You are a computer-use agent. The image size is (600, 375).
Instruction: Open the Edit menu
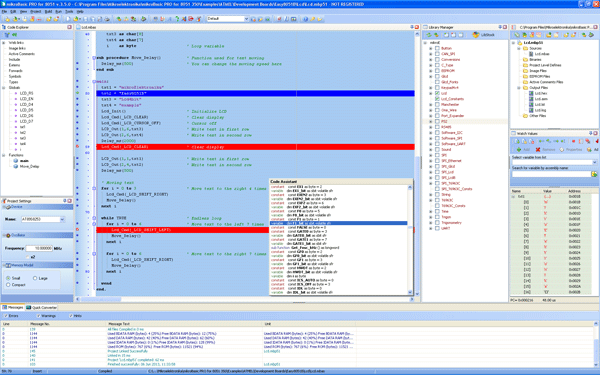tap(13, 11)
